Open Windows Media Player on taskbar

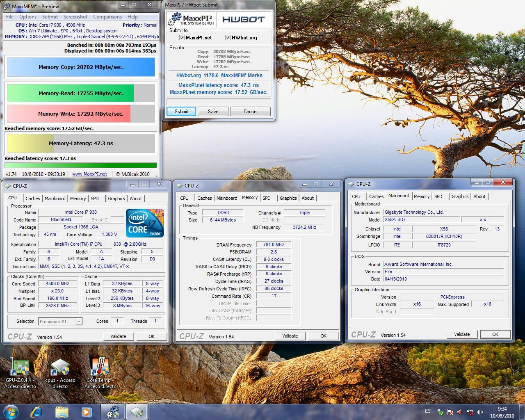(86, 412)
